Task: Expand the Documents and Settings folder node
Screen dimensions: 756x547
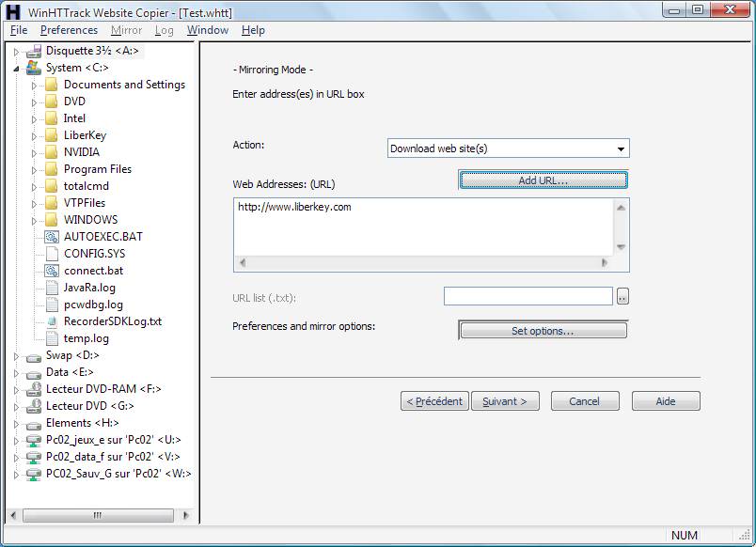Action: click(34, 86)
